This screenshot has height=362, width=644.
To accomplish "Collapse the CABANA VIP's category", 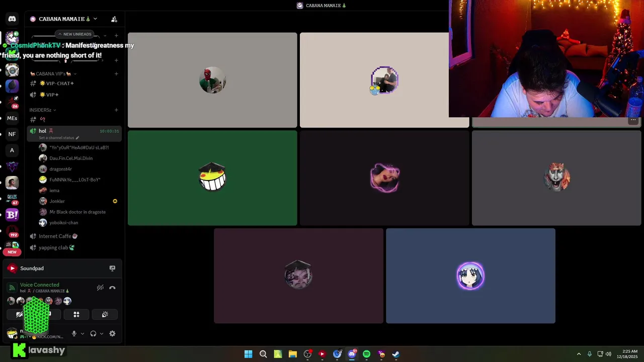I will coord(53,74).
